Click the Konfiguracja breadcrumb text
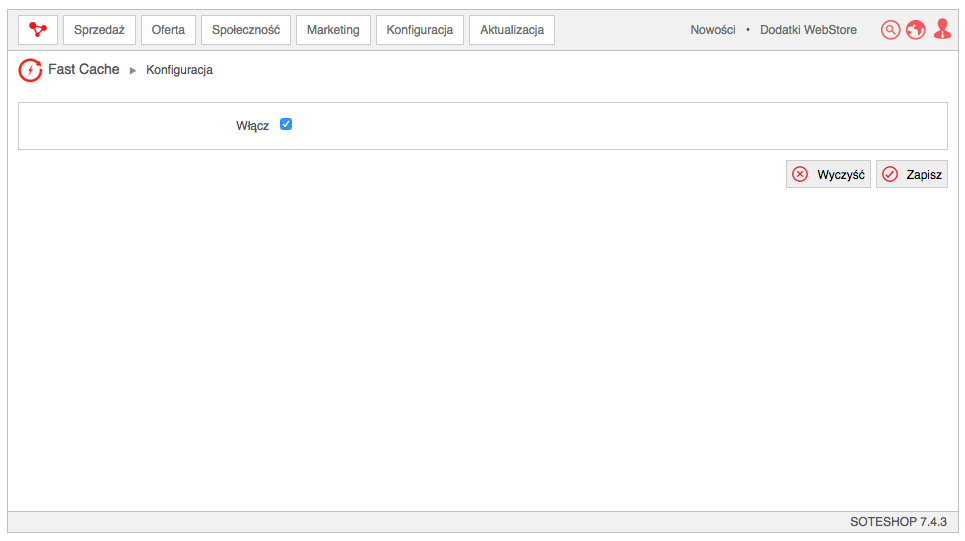 point(179,70)
